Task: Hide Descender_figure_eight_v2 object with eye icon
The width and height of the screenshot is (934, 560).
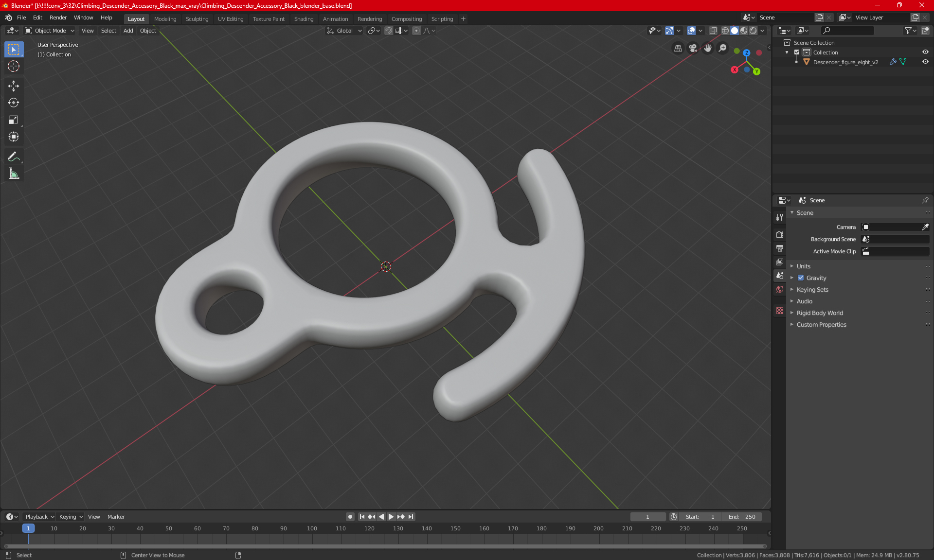Action: coord(925,62)
